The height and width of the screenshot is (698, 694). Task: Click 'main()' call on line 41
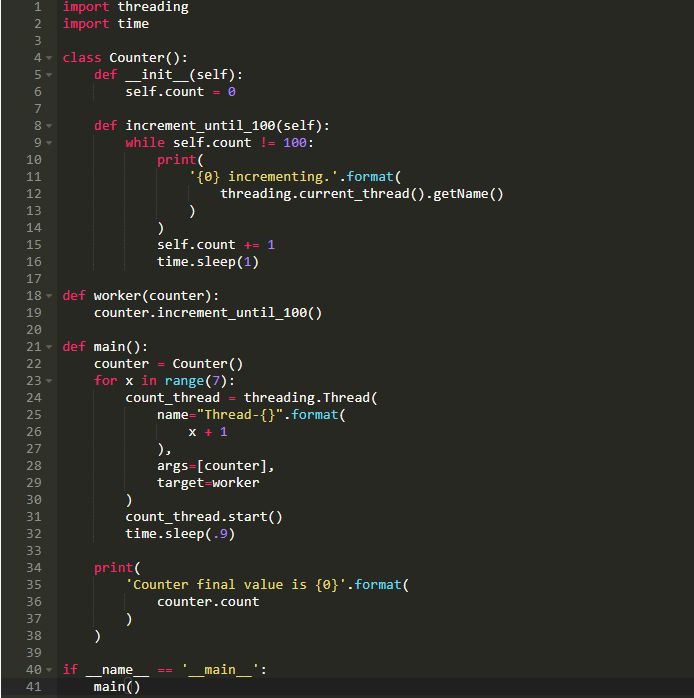coord(117,687)
